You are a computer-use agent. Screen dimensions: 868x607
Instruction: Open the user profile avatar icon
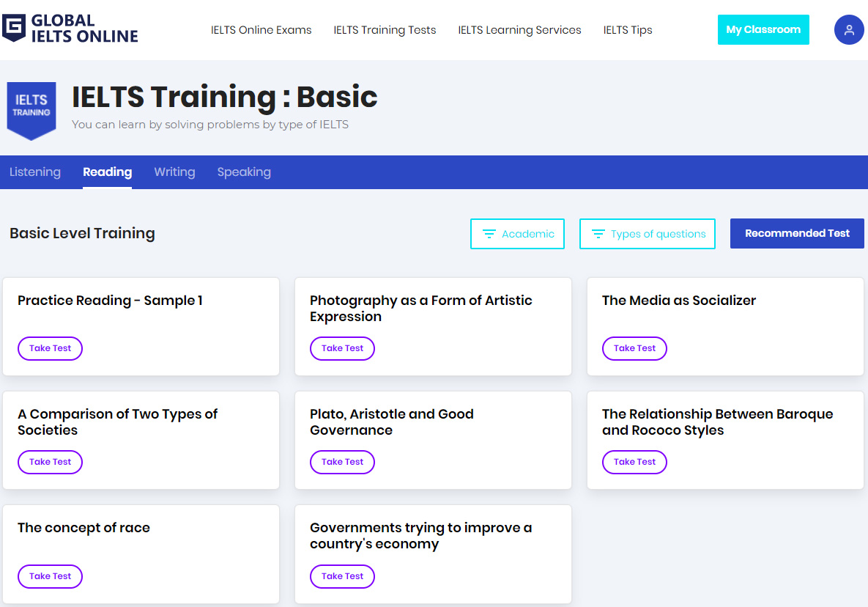pyautogui.click(x=849, y=30)
